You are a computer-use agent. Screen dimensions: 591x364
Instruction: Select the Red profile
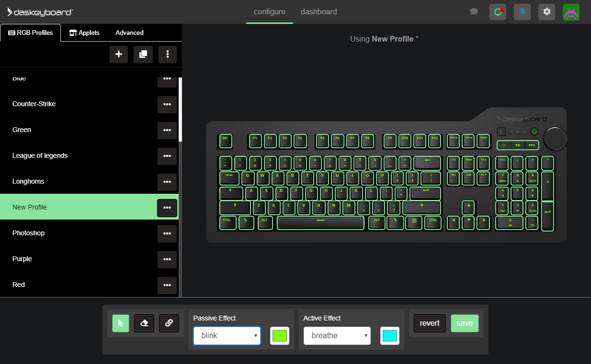[89, 285]
